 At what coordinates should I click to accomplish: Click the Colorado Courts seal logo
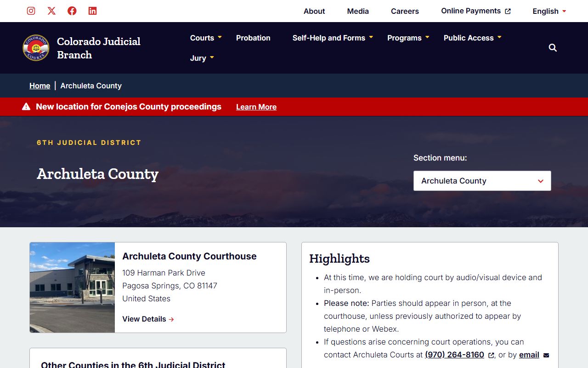point(36,48)
